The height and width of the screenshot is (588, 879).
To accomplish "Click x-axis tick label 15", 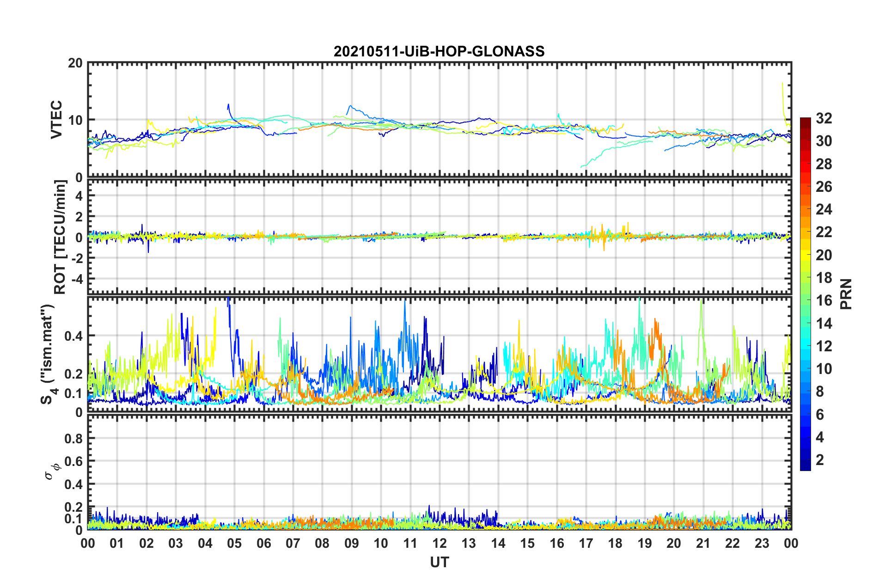I will pos(527,543).
